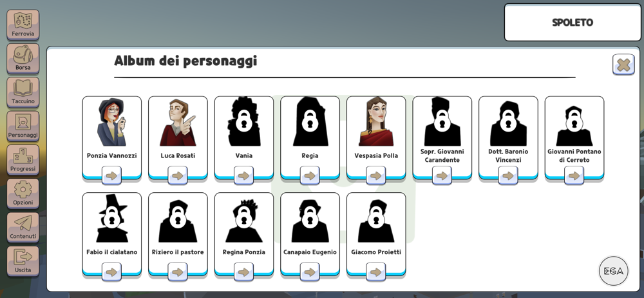Click the arrow under Vespasia Polla
Screen dimensions: 644x298
pyautogui.click(x=376, y=175)
